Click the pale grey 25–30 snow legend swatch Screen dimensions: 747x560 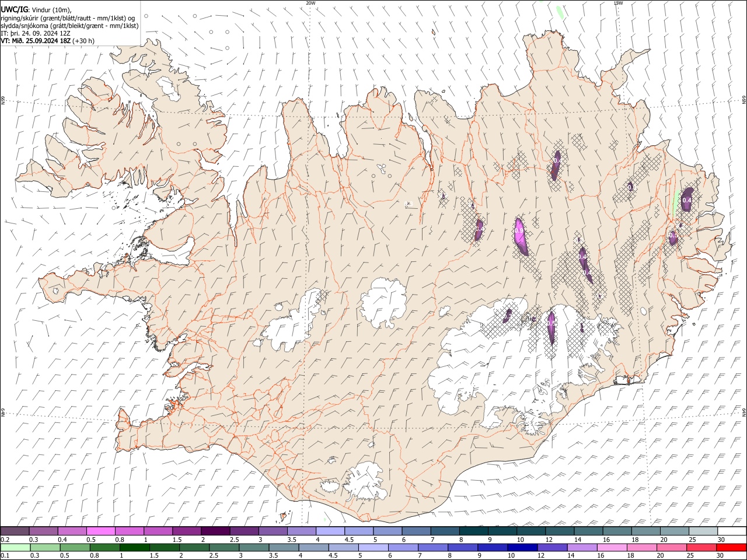(703, 531)
